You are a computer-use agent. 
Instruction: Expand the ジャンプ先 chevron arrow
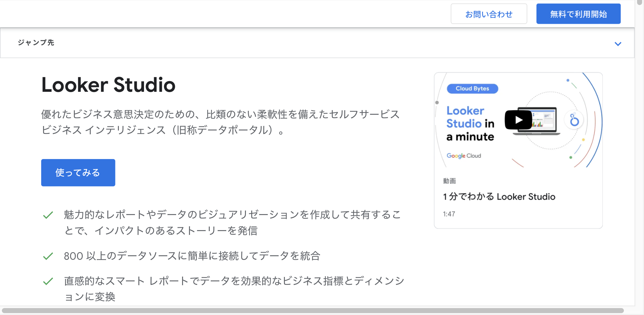618,44
